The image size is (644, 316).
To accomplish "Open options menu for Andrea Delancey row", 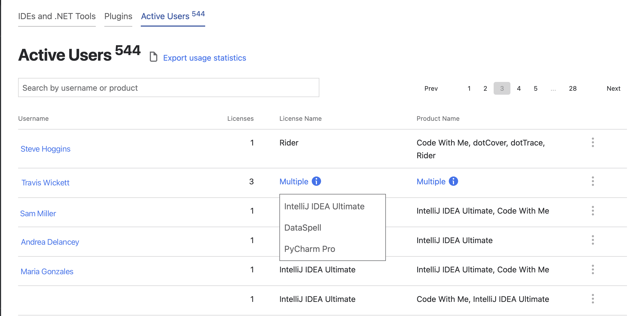I will pos(593,240).
